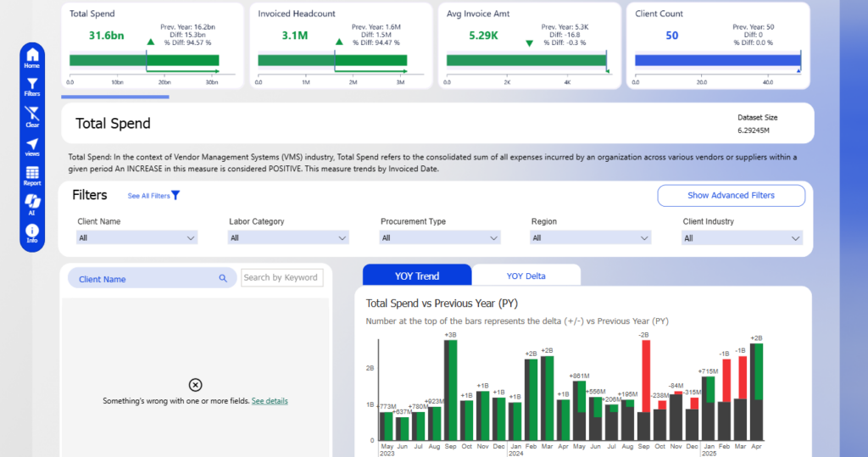Image resolution: width=868 pixels, height=457 pixels.
Task: Open the Region filter dropdown
Action: 591,238
